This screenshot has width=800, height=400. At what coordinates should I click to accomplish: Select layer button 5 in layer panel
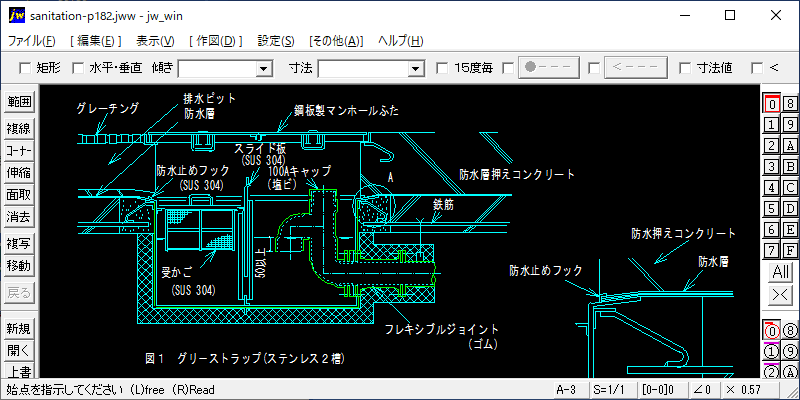tap(771, 208)
